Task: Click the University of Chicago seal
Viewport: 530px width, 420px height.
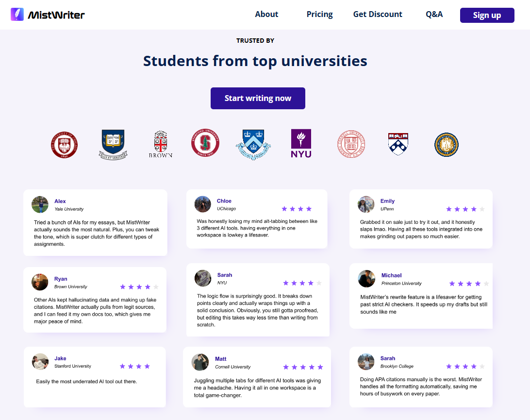Action: pos(64,144)
